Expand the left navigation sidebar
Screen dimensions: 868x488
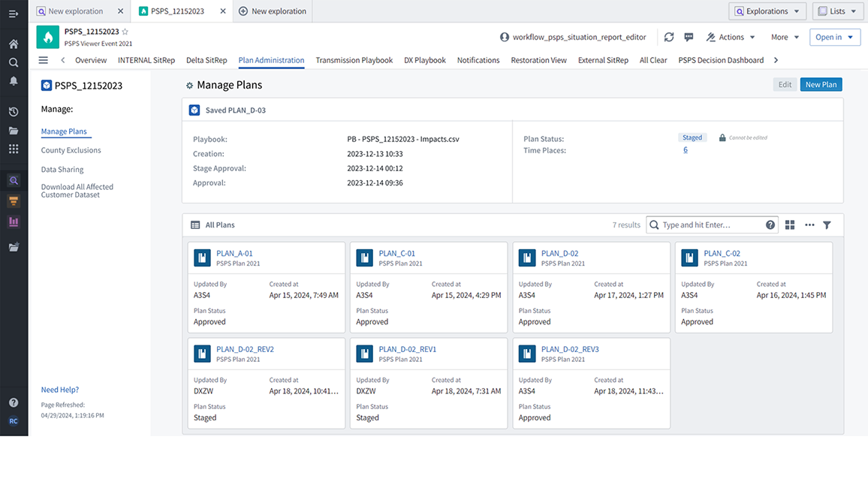[x=14, y=14]
